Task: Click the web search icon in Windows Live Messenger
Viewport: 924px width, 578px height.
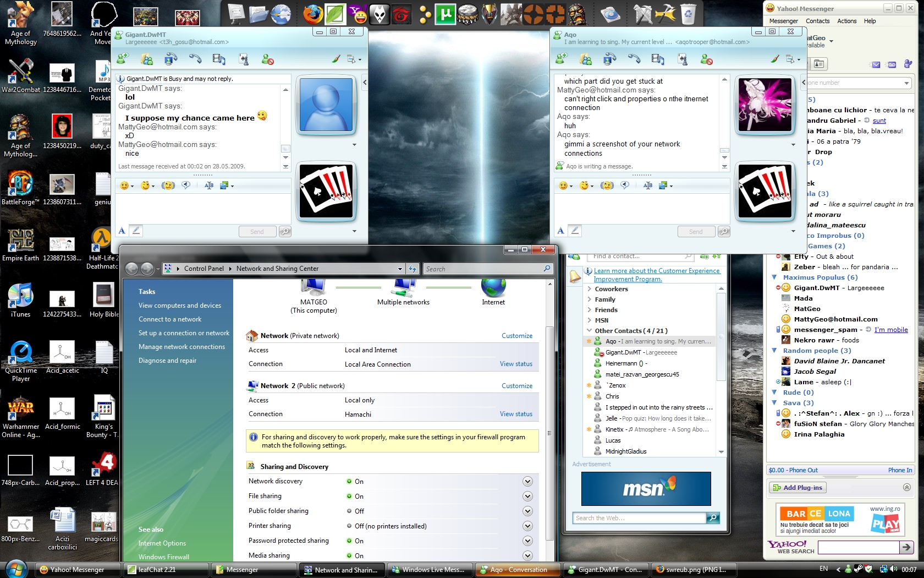Action: tap(713, 518)
